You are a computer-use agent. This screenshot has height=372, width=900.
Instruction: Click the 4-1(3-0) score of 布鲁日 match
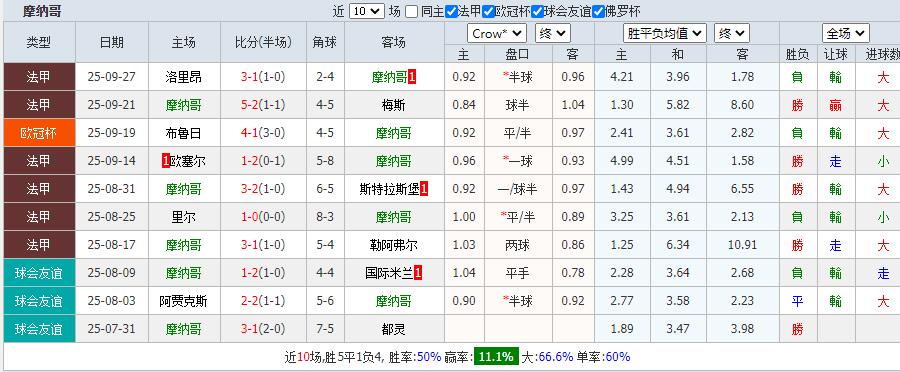(263, 133)
